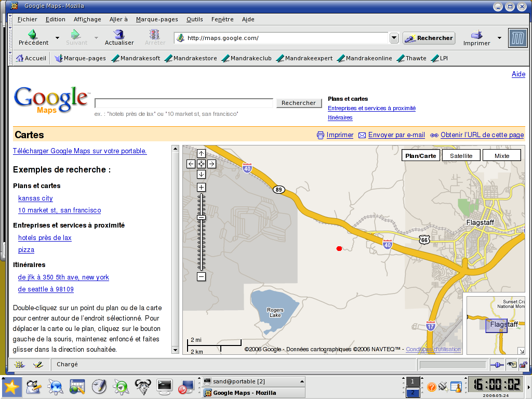Select the kansas city example
The image size is (532, 399).
click(x=35, y=198)
